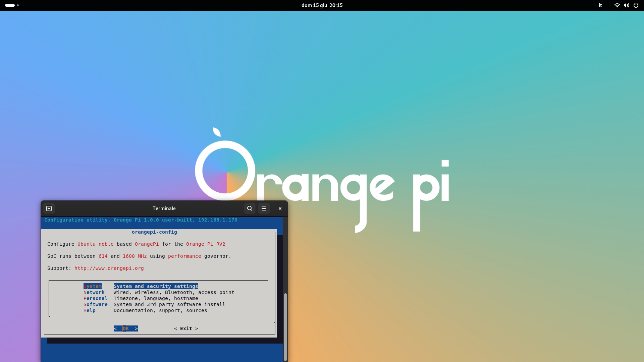Click the '1600 MHz' frequency value
The height and width of the screenshot is (362, 644).
click(x=135, y=256)
